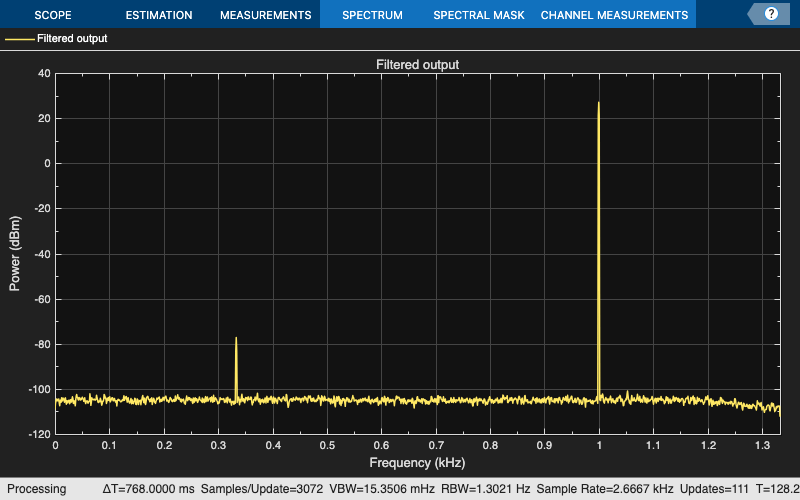Image resolution: width=800 pixels, height=500 pixels.
Task: Click the yellow legend line swatch
Action: point(19,39)
